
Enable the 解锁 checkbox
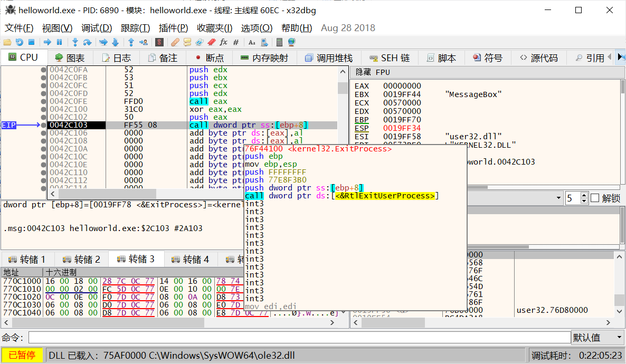coord(595,198)
